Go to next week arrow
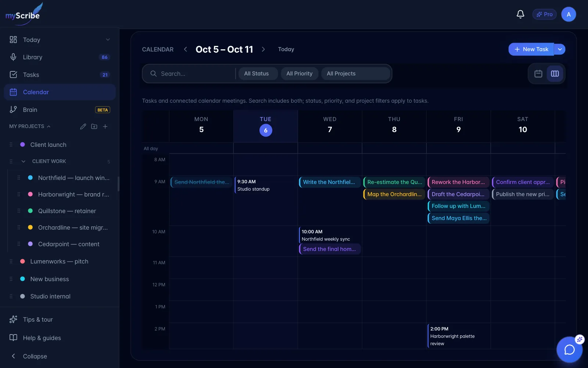This screenshot has width=588, height=368. [x=263, y=49]
